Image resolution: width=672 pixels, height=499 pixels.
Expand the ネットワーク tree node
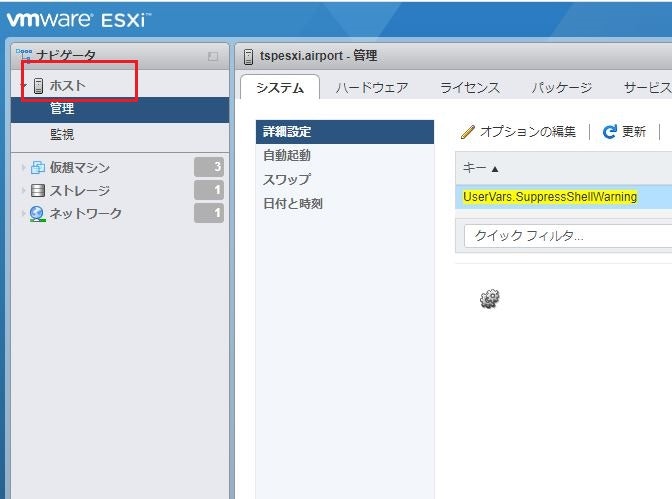(x=23, y=213)
